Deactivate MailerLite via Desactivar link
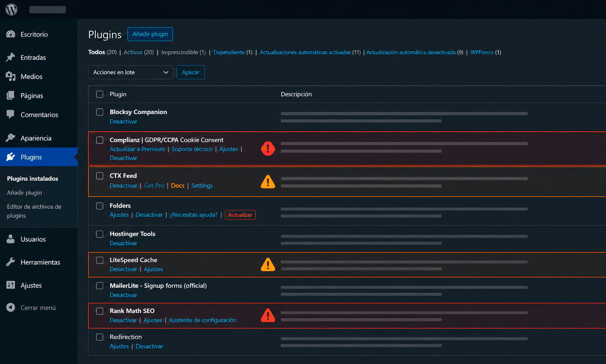 click(x=123, y=295)
